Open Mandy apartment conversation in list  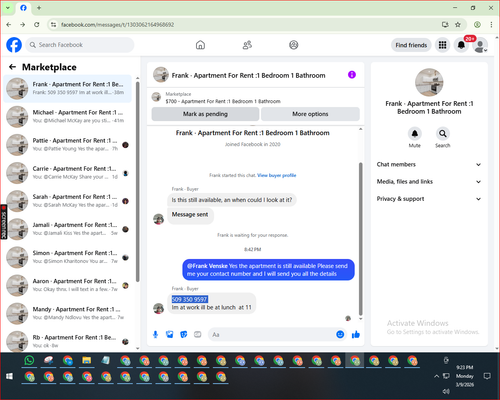(68, 313)
